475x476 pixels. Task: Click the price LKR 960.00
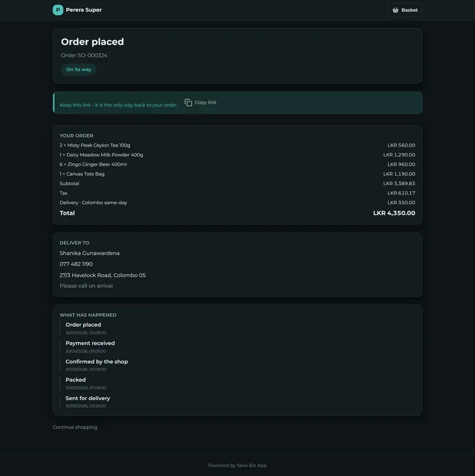click(401, 164)
